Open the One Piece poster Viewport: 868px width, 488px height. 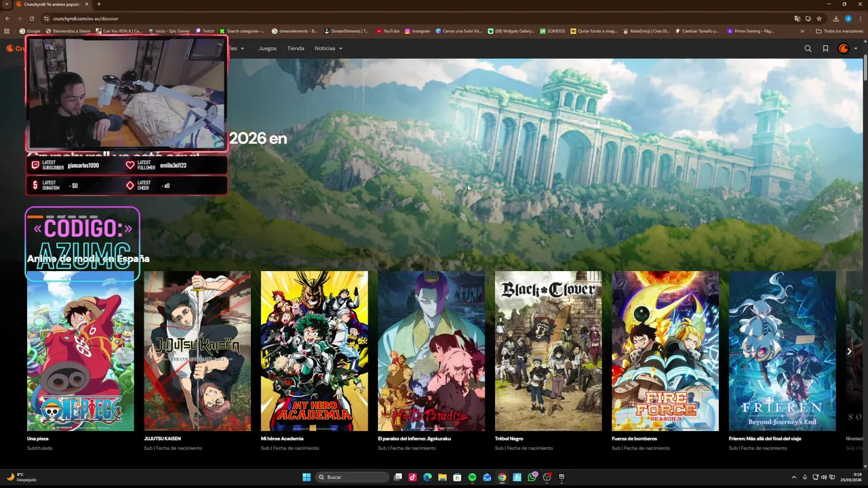pos(81,351)
